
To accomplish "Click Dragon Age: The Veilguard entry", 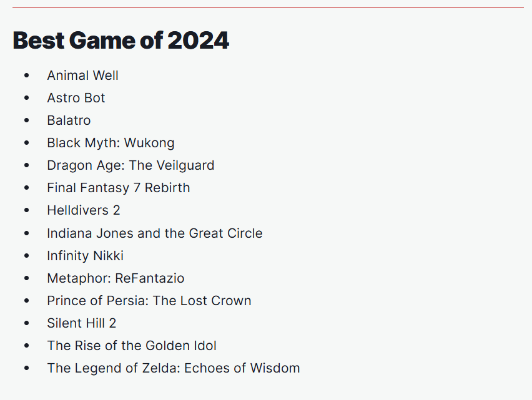I will [131, 165].
